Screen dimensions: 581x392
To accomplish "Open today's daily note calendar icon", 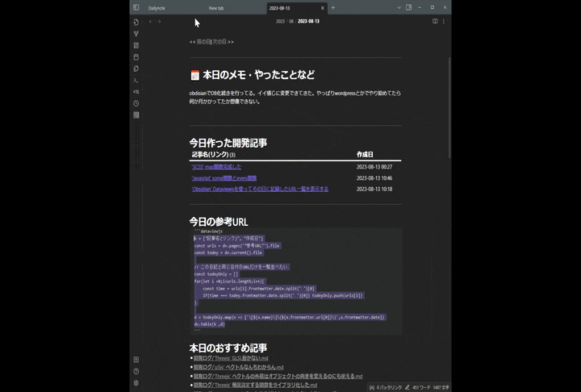I will click(136, 57).
